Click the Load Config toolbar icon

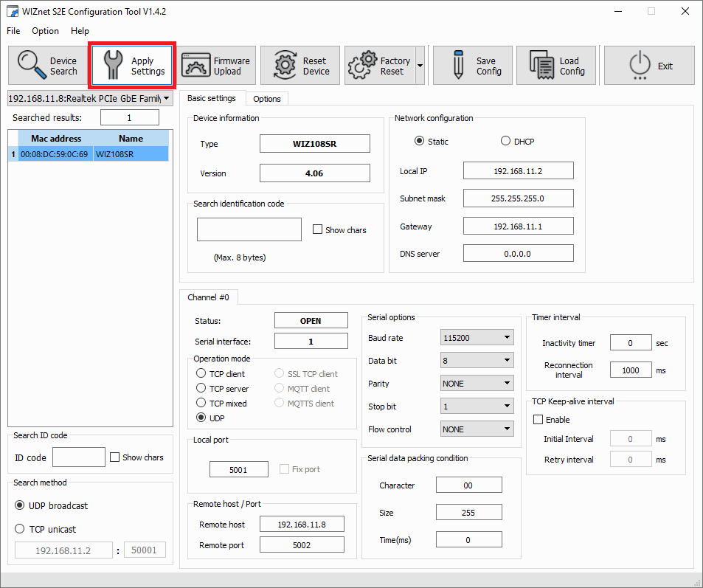(542, 66)
